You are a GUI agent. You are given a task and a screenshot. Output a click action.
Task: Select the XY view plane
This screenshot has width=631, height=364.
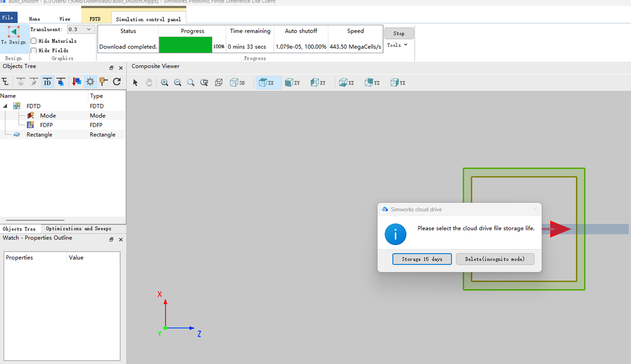(x=318, y=83)
